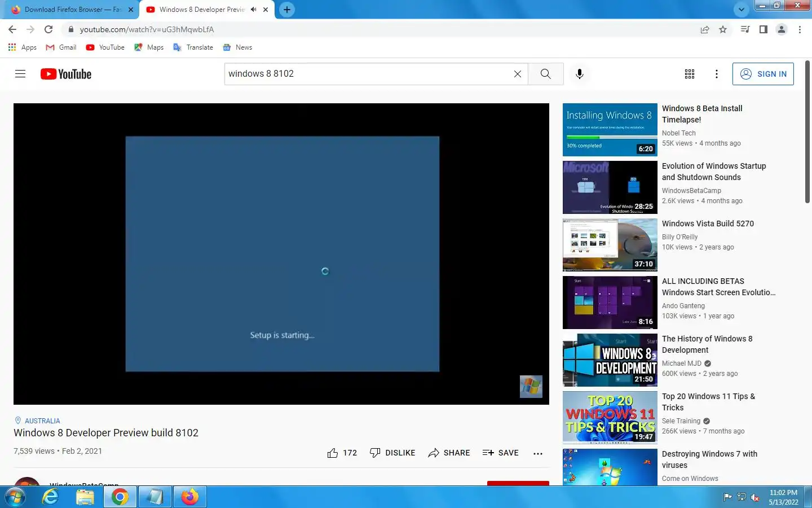Add a new browser tab
This screenshot has width=812, height=508.
(x=287, y=10)
